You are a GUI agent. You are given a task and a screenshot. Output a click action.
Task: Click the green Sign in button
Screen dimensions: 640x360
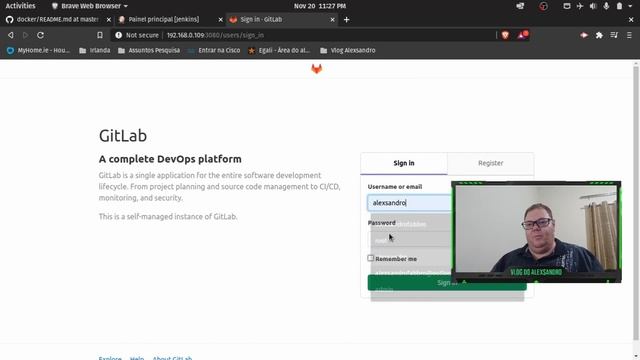pos(447,282)
